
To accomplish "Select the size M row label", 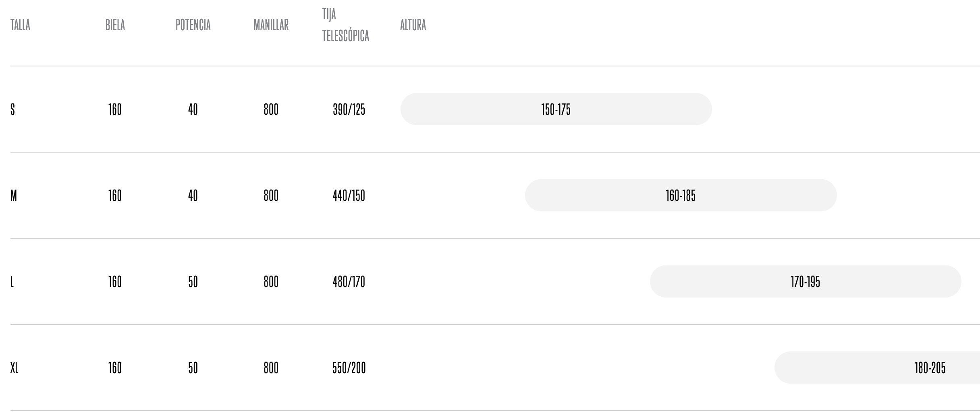I will coord(14,196).
